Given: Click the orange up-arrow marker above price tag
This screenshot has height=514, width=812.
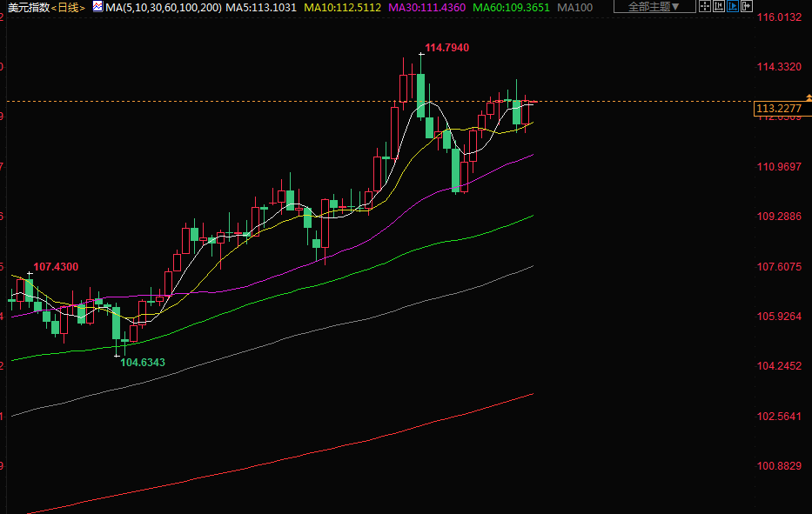Looking at the screenshot, I should tap(807, 96).
